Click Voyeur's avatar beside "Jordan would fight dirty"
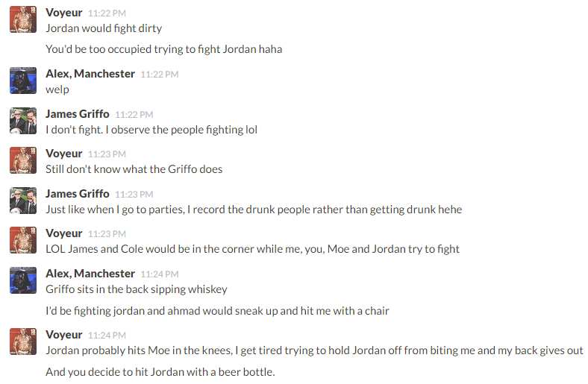Image resolution: width=588 pixels, height=384 pixels. pyautogui.click(x=23, y=20)
